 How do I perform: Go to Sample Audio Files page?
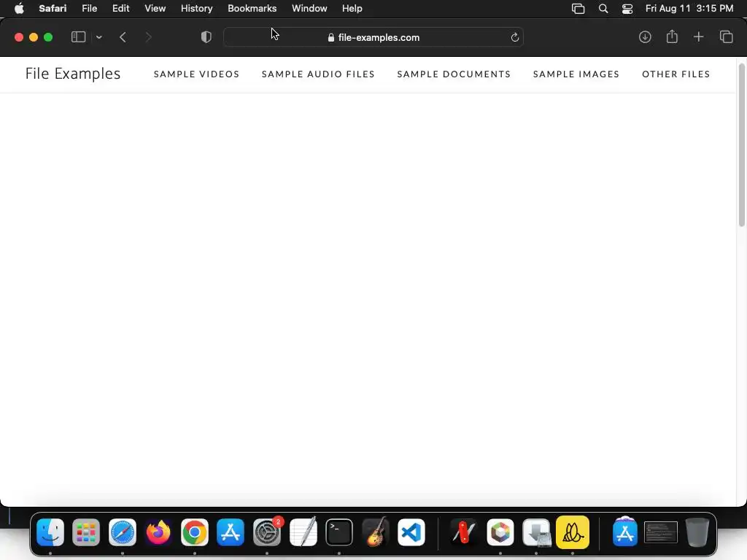pos(318,74)
